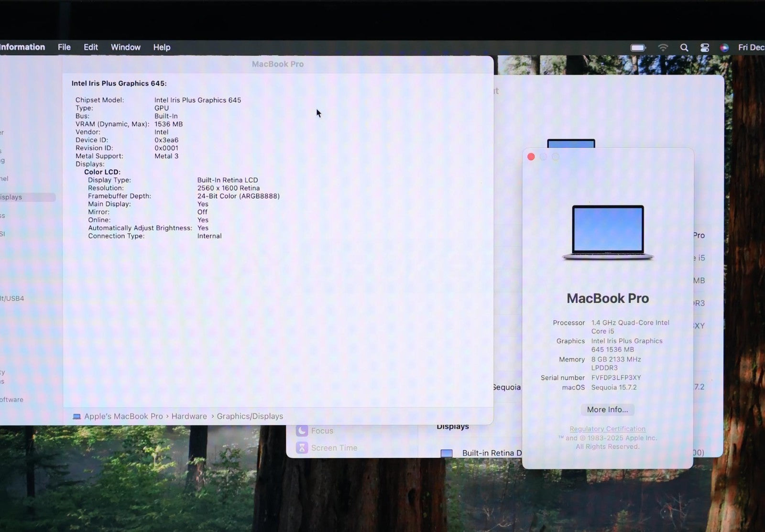Image resolution: width=765 pixels, height=532 pixels.
Task: Open the Edit menu
Action: point(90,47)
